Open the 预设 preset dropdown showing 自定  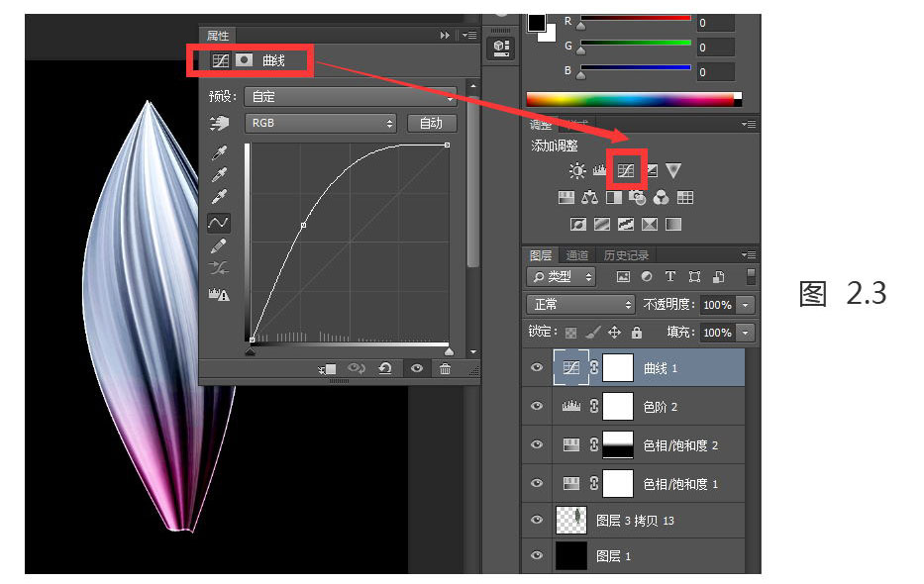(352, 97)
